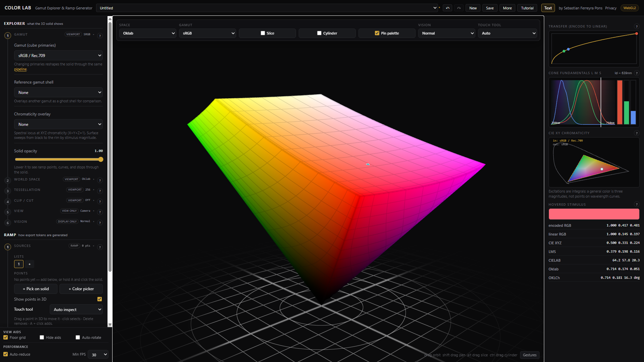Open help for Tessellation section

100,191
